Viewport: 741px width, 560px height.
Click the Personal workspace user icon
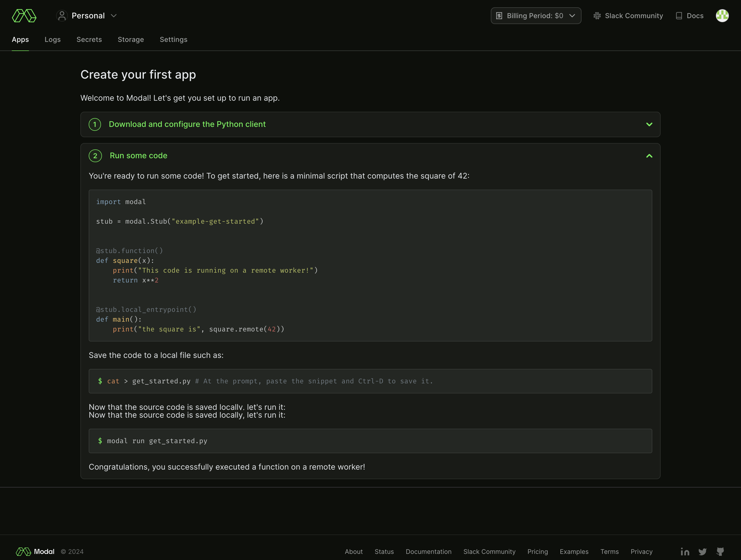coord(62,16)
